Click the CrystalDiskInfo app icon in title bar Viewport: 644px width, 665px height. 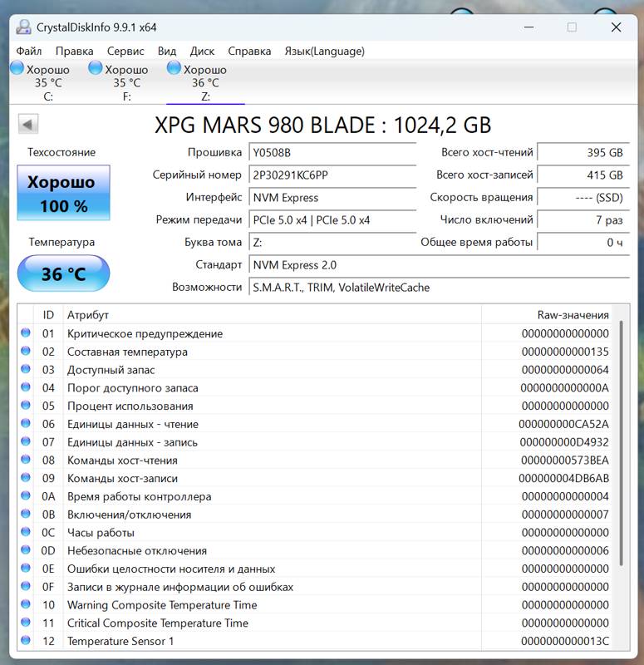tap(23, 27)
